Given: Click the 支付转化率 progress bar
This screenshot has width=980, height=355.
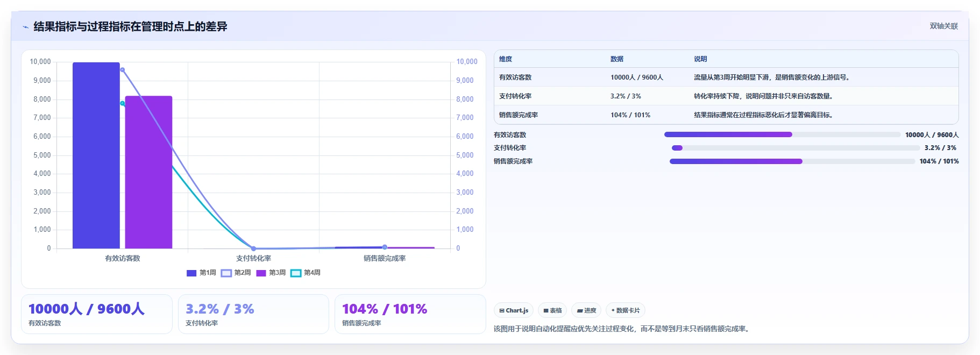Looking at the screenshot, I should tap(796, 148).
